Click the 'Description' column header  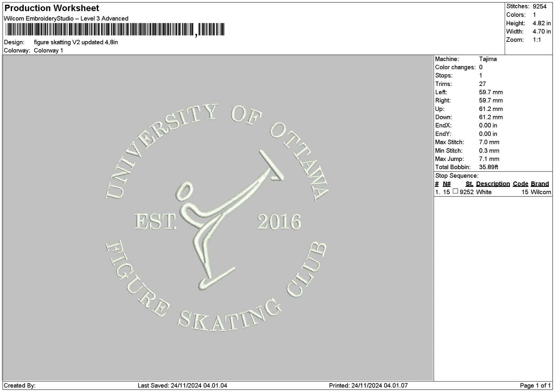coord(493,184)
